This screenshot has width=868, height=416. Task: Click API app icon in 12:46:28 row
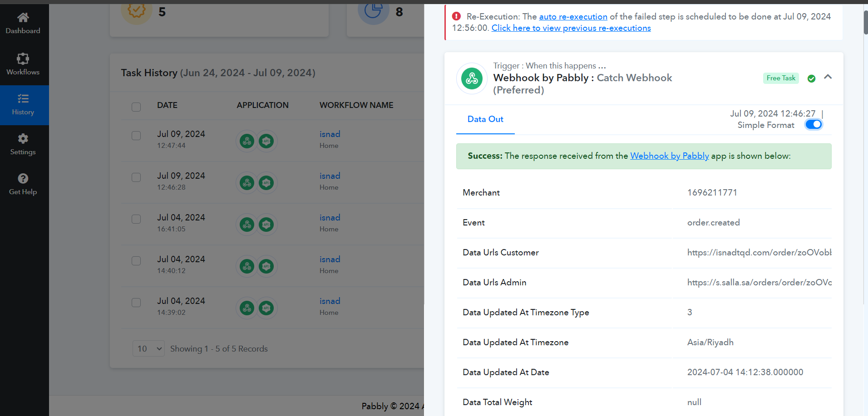tap(266, 183)
